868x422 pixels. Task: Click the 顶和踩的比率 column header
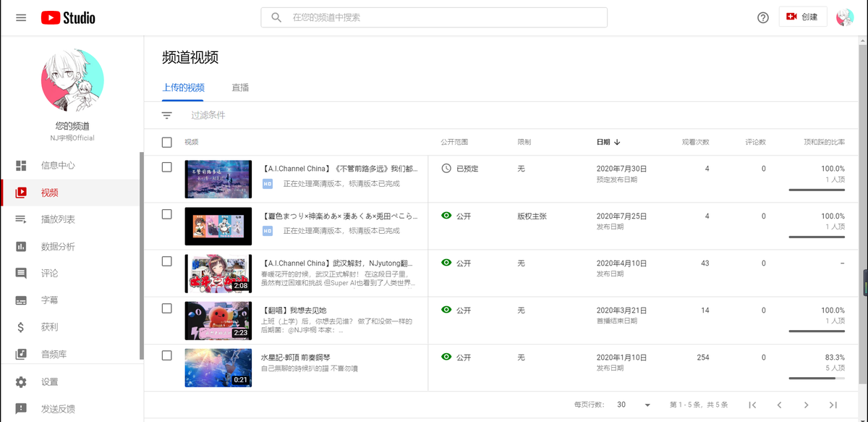824,142
